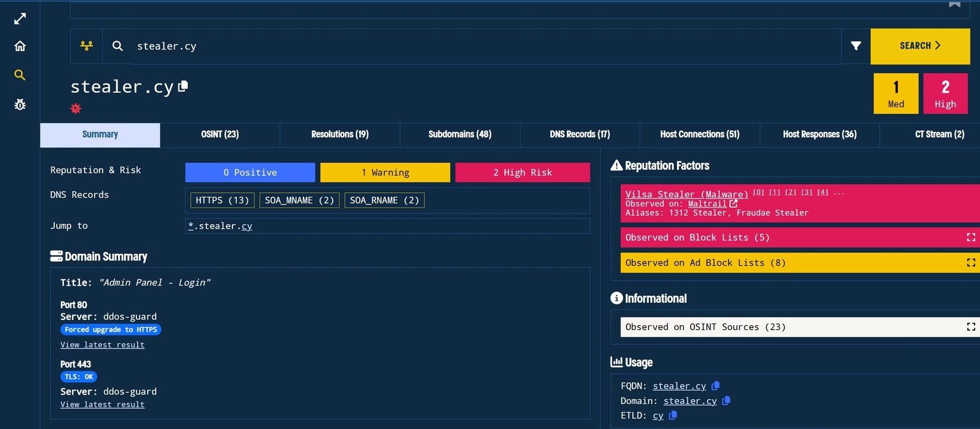Copy the FQDN stealer.cy value
980x429 pixels.
point(716,386)
